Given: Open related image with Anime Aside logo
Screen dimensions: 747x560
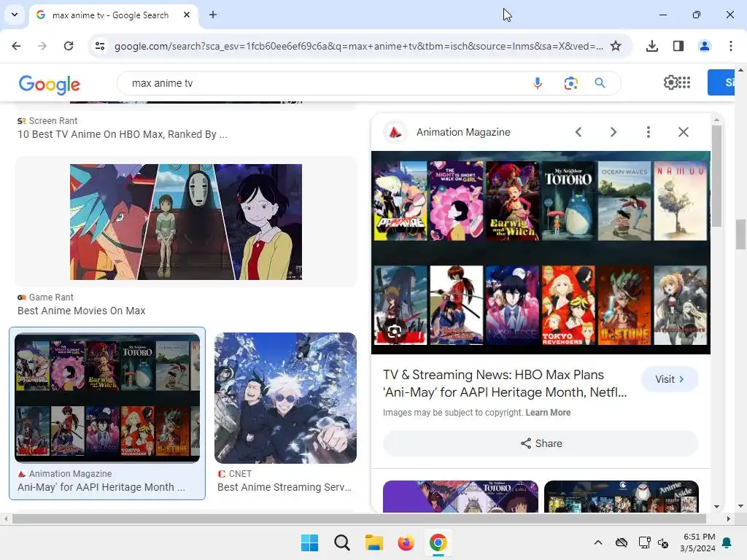Looking at the screenshot, I should tap(622, 496).
